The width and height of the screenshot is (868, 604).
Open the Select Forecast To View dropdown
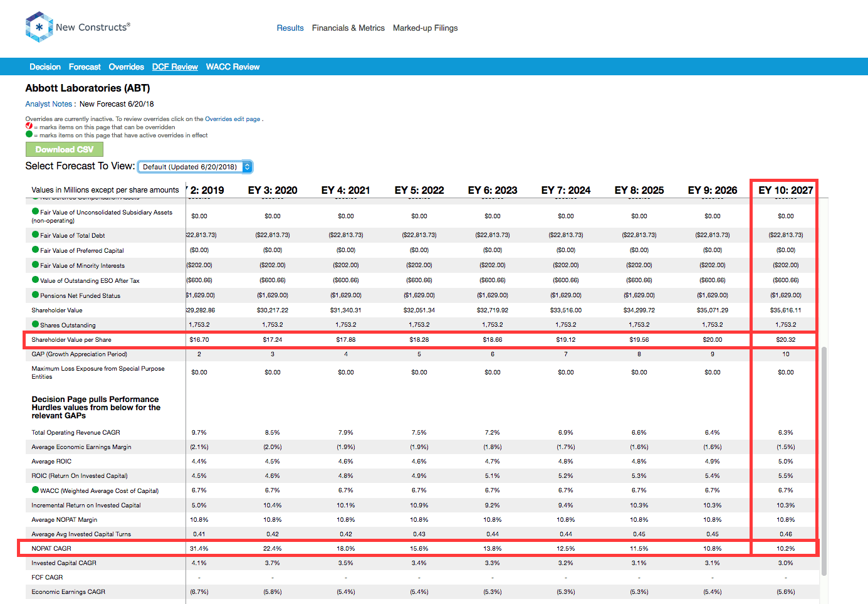[195, 167]
